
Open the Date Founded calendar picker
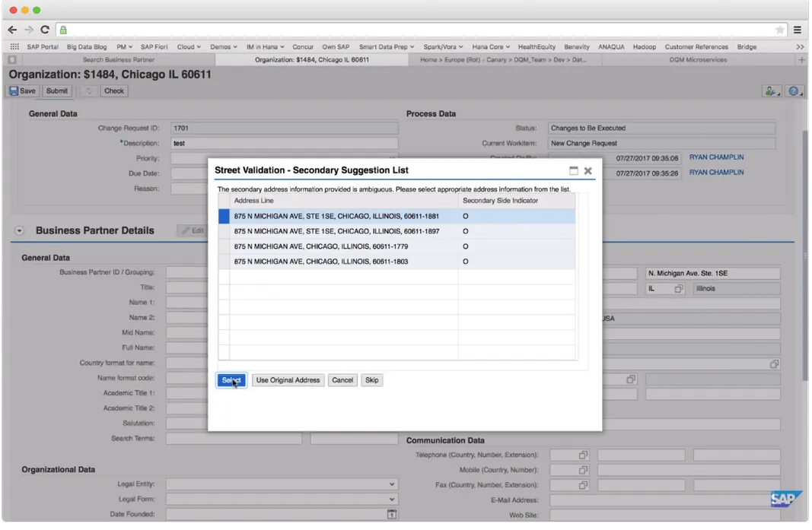(x=391, y=514)
